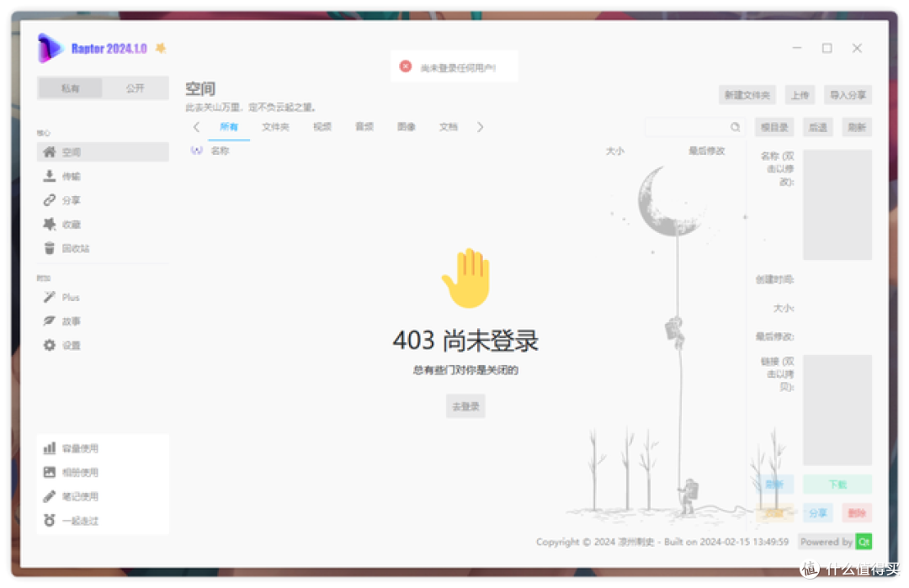This screenshot has width=909, height=588.
Task: Select the 私有 private mode toggle
Action: tap(70, 88)
